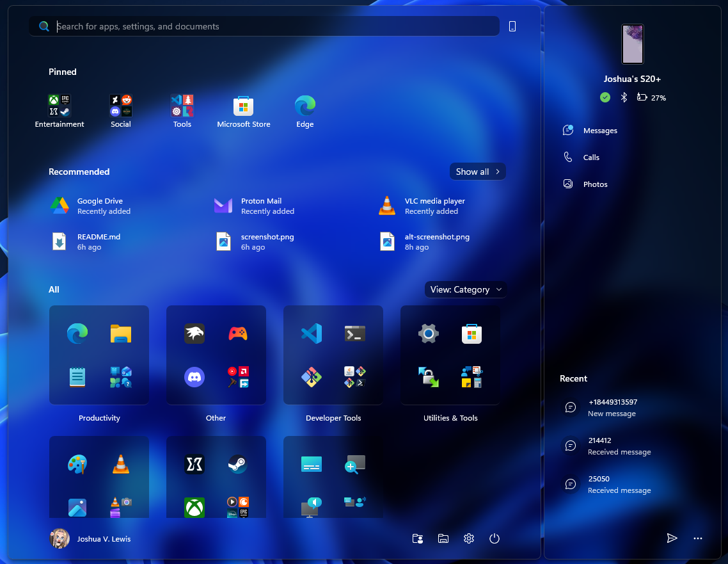
Task: Open recommended VLC media player
Action: coord(422,205)
